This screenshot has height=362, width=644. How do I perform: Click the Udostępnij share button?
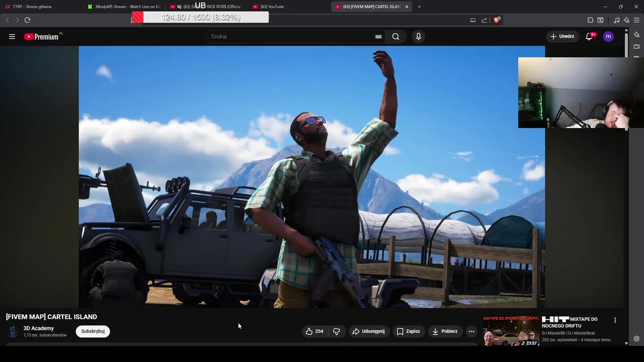tap(369, 331)
